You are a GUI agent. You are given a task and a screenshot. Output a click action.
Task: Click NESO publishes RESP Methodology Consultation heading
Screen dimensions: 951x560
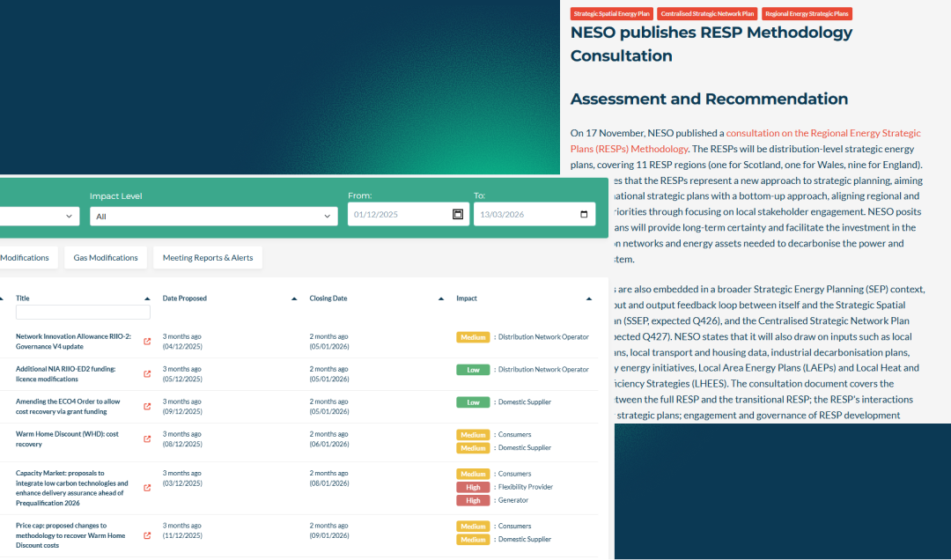(x=711, y=44)
